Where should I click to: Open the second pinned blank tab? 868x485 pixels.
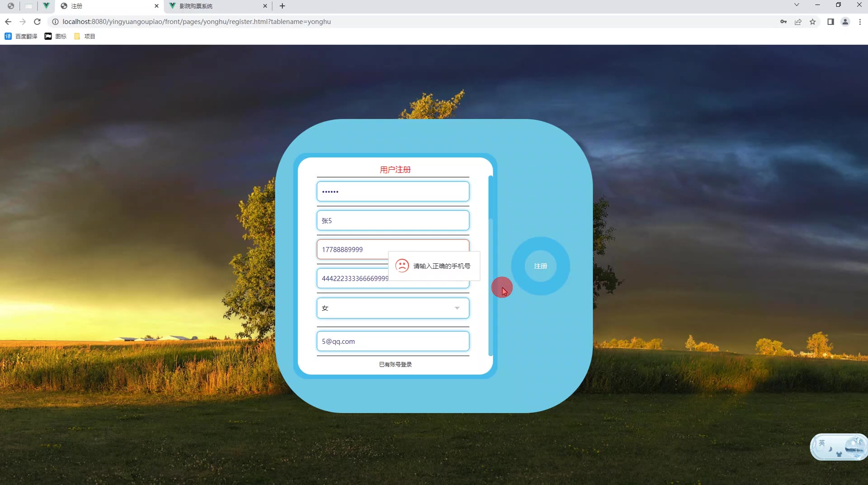pos(28,6)
